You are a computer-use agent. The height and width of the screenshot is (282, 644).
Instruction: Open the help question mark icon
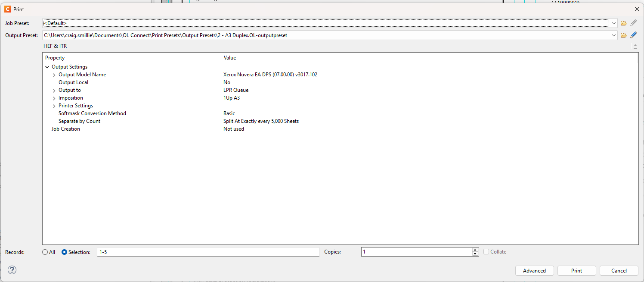(x=12, y=270)
